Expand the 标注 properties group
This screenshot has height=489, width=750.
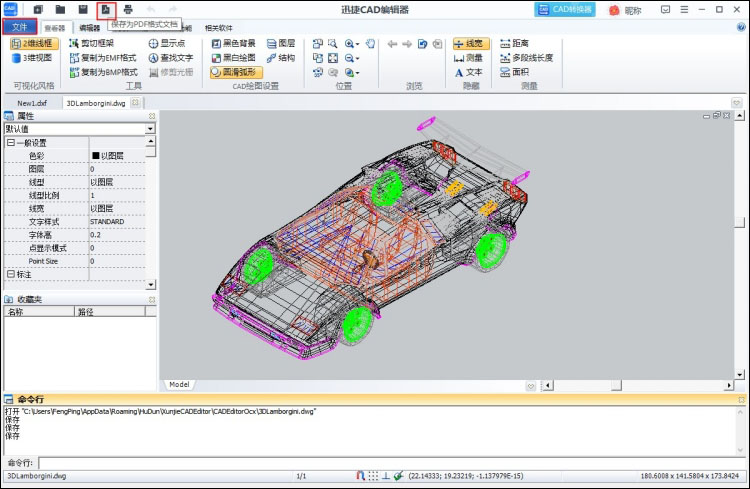[11, 274]
